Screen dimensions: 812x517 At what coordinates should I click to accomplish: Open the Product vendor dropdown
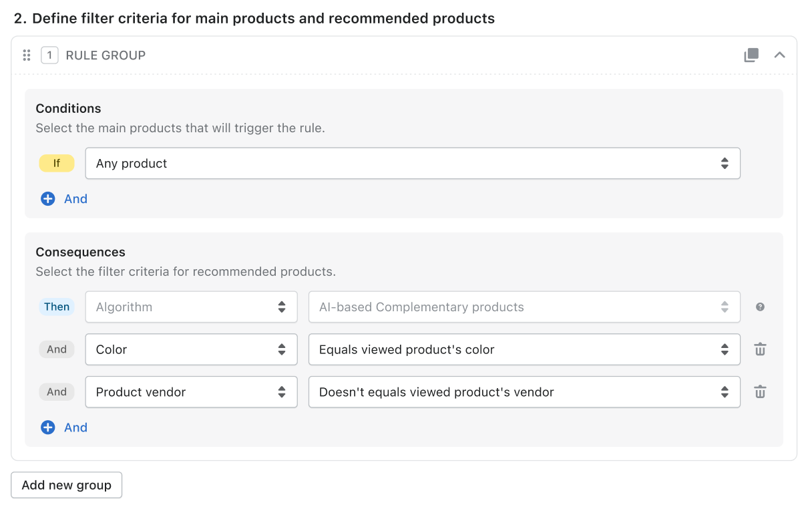tap(191, 392)
